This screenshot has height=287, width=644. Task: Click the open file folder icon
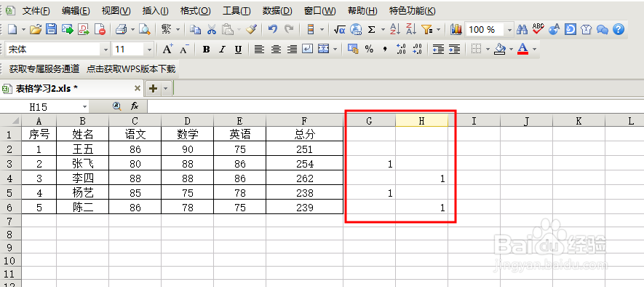[x=36, y=29]
